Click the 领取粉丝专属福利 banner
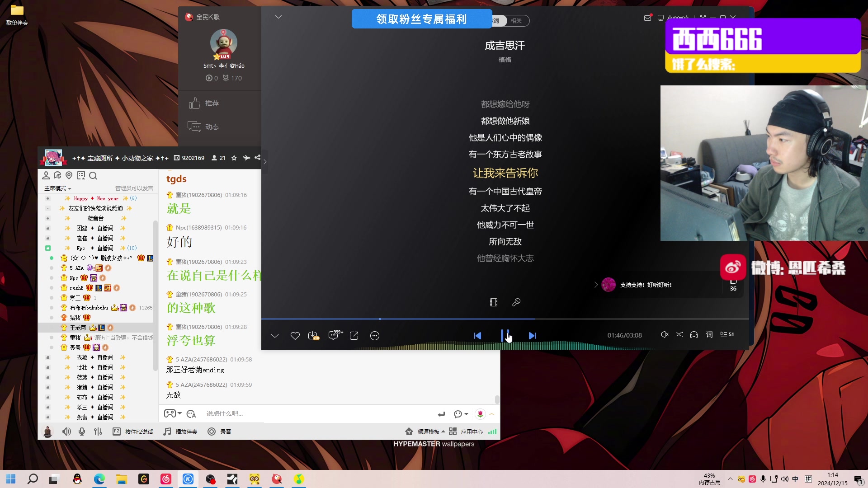This screenshot has width=868, height=488. click(x=422, y=19)
